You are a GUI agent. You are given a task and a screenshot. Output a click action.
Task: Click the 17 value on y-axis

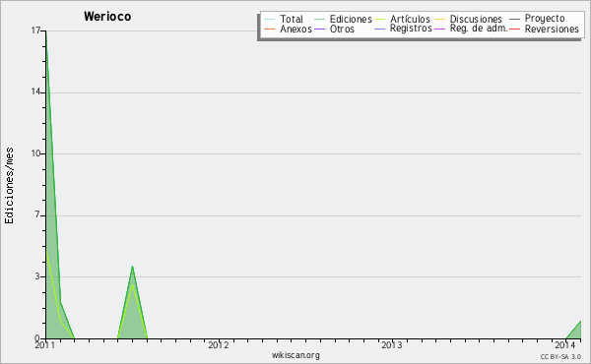click(35, 30)
